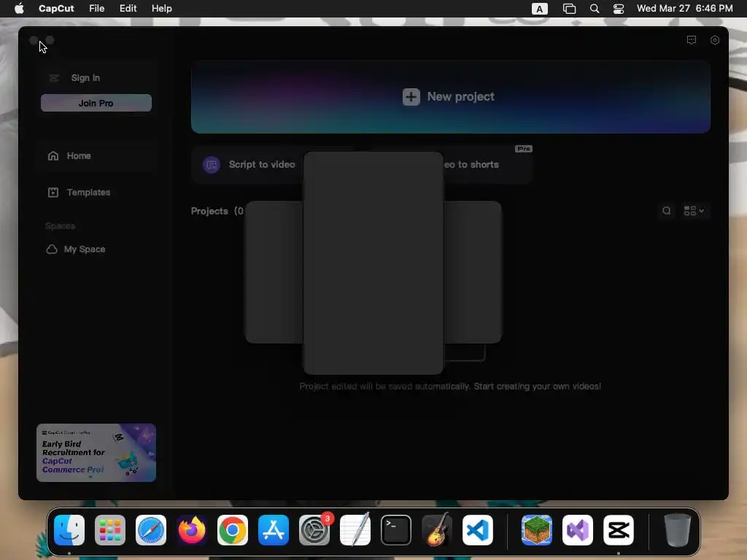Click the Templates icon in sidebar
747x560 pixels.
[x=53, y=192]
